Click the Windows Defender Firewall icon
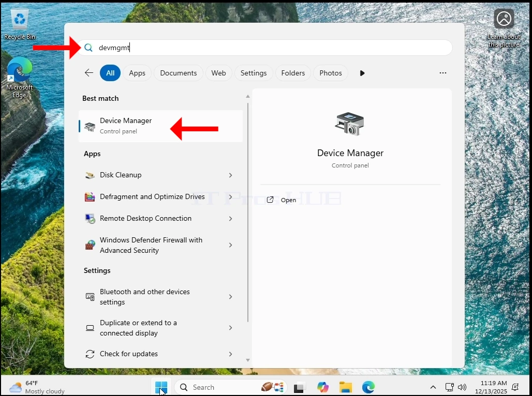The width and height of the screenshot is (532, 396). coord(90,245)
